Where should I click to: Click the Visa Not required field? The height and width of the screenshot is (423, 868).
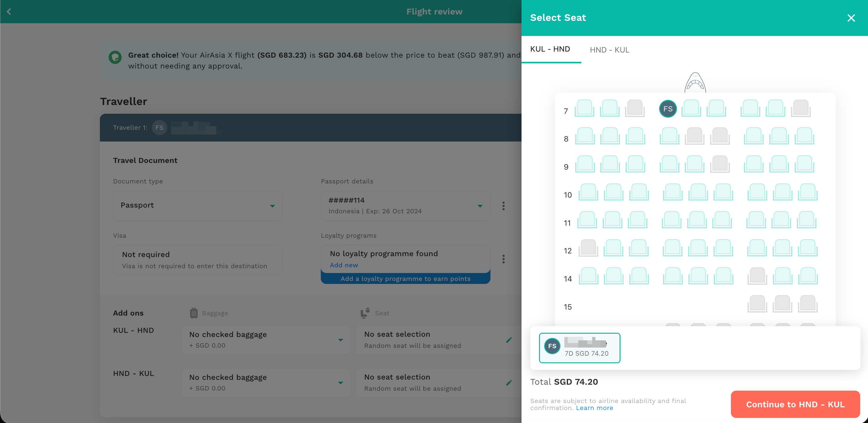tap(198, 260)
